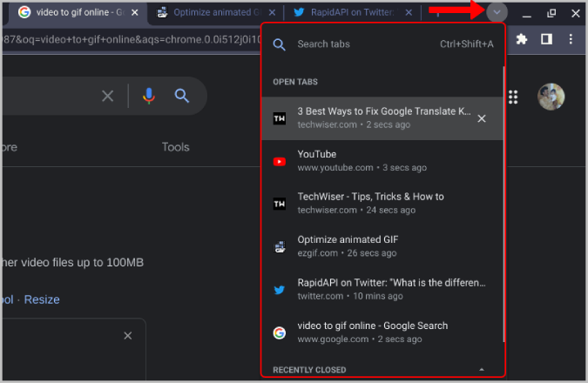Toggle the side panel icon
The width and height of the screenshot is (588, 383).
point(546,39)
